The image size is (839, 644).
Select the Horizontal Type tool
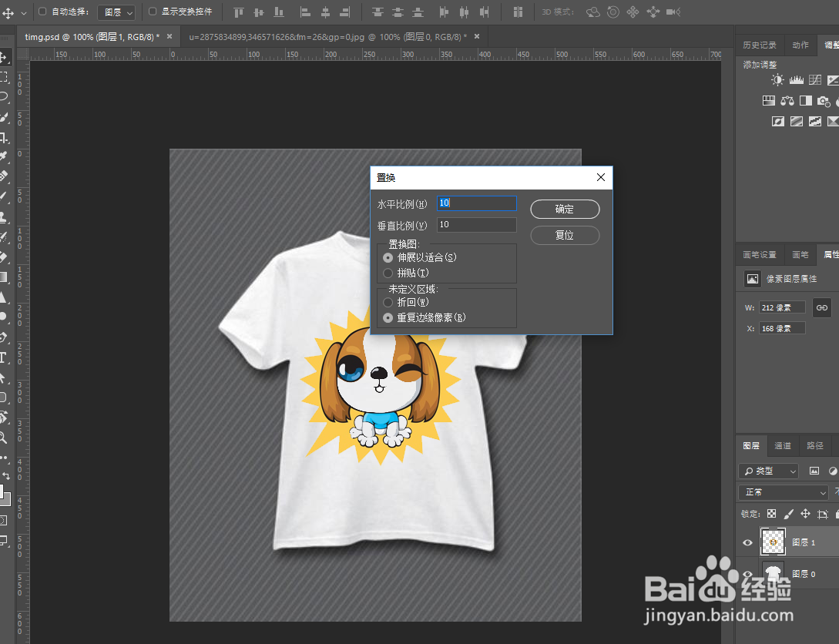(3, 358)
